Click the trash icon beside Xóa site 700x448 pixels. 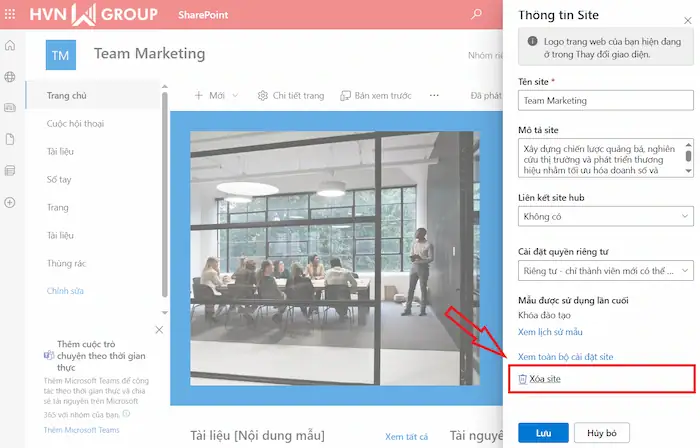pyautogui.click(x=522, y=380)
